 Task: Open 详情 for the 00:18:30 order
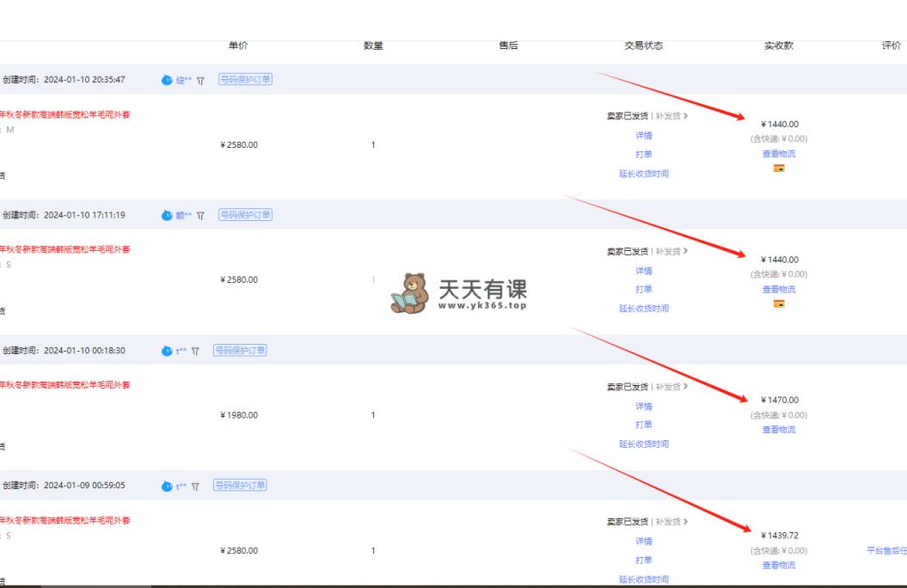coord(643,406)
